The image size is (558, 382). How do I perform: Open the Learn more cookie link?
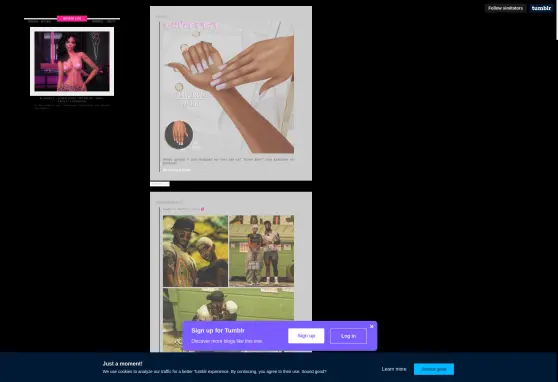click(394, 369)
